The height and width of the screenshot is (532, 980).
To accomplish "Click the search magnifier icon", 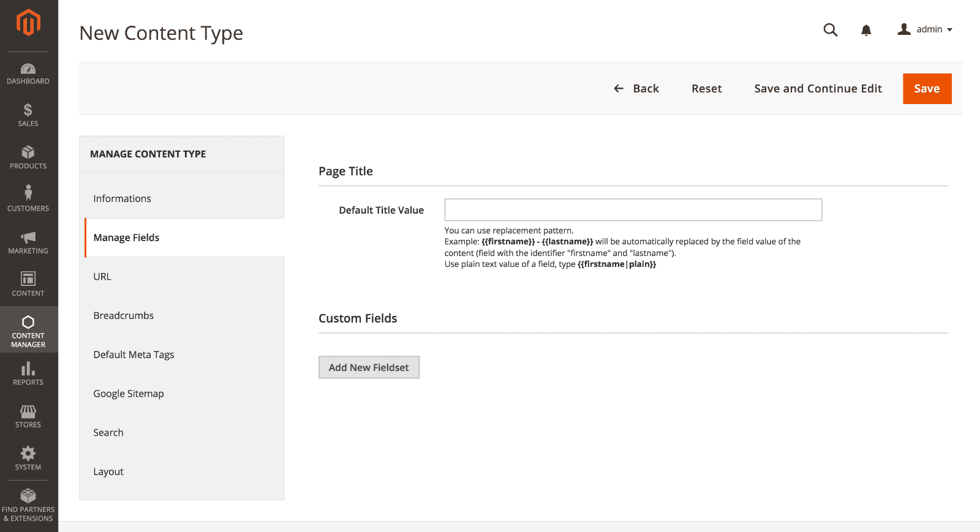I will pos(831,30).
